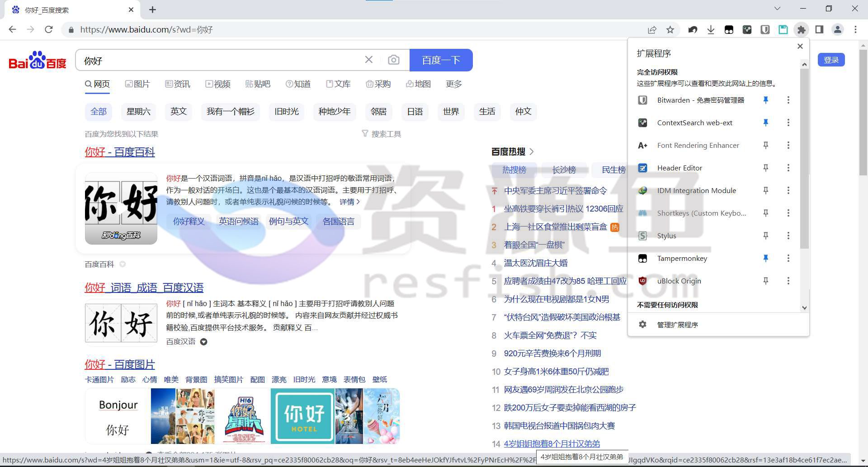Screen dimensions: 868x467
Task: Open uBlock Origin from the extensions list
Action: tap(679, 281)
